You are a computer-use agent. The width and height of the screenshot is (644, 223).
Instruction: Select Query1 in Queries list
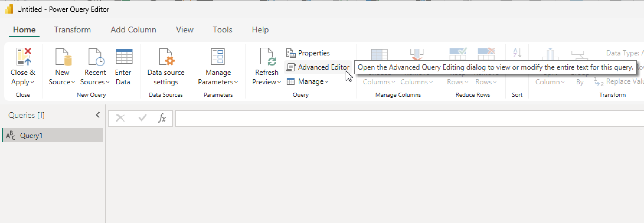pos(53,135)
